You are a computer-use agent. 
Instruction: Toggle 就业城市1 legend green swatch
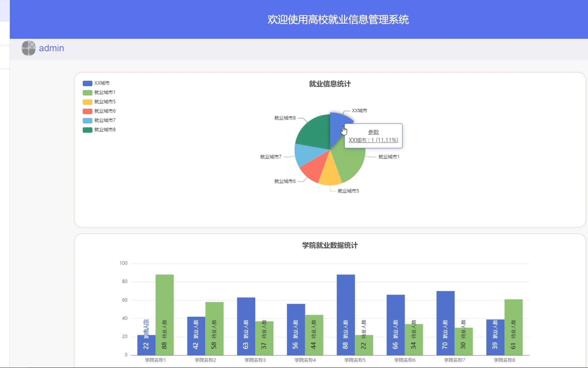(x=87, y=93)
